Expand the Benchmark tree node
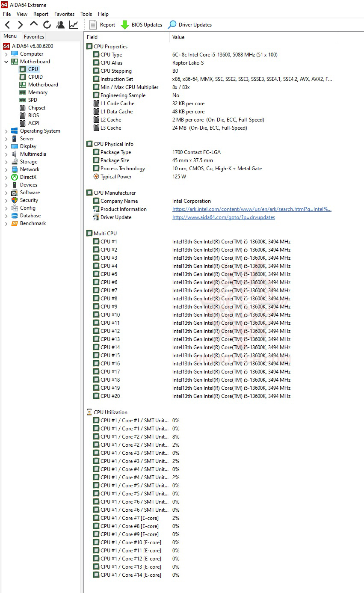Image resolution: width=364 pixels, height=593 pixels. tap(6, 223)
